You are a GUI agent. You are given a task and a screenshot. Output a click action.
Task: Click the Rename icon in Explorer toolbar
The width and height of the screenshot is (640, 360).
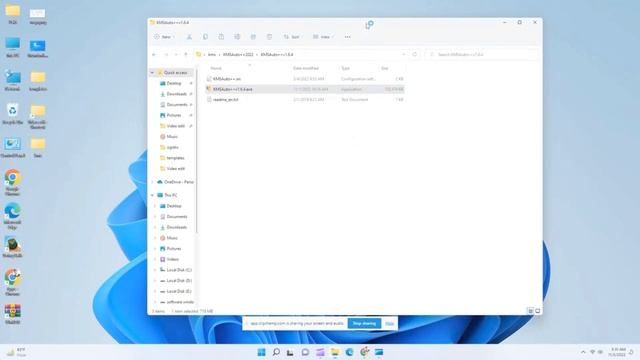(237, 37)
